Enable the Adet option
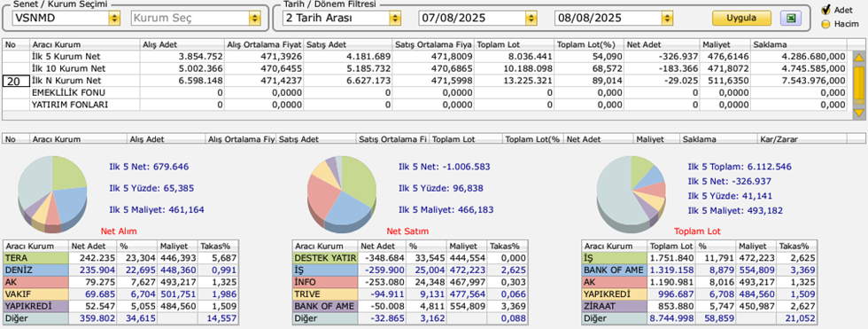The height and width of the screenshot is (329, 868). coord(825,10)
